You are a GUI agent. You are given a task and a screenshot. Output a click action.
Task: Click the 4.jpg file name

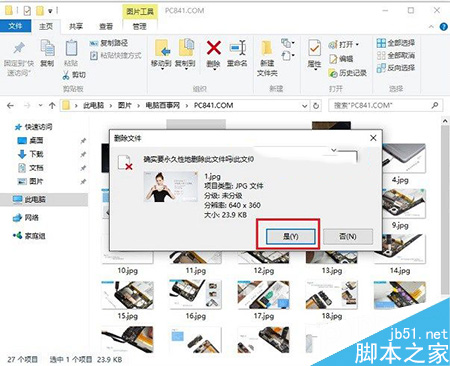pyautogui.click(x=400, y=180)
